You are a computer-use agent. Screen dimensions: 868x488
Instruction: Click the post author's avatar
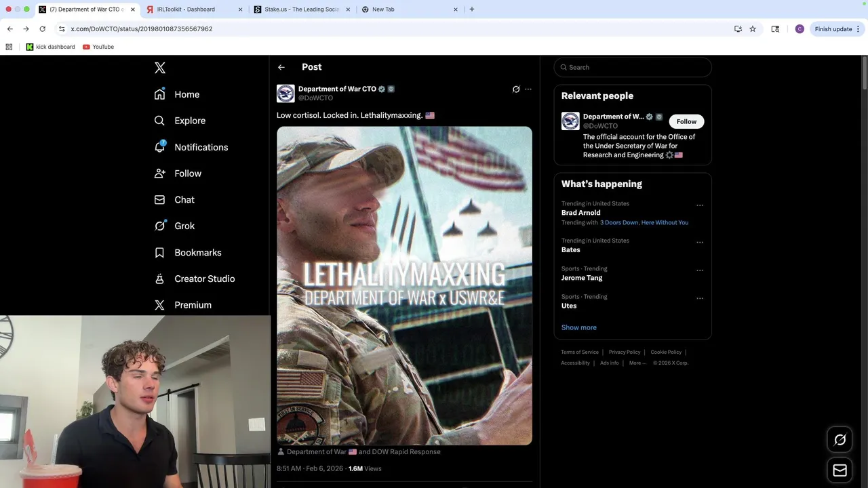[x=285, y=94]
